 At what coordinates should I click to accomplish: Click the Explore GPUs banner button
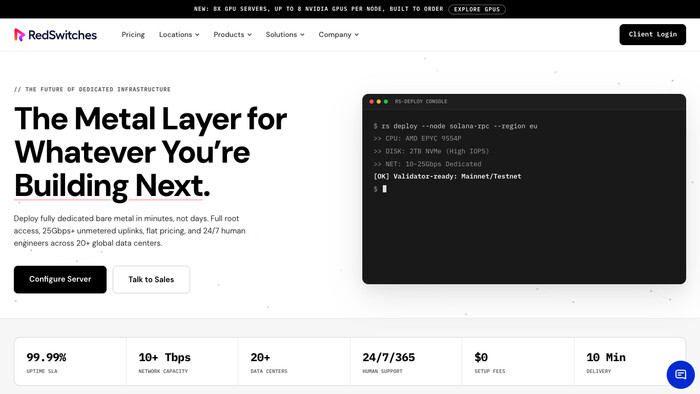(x=477, y=9)
